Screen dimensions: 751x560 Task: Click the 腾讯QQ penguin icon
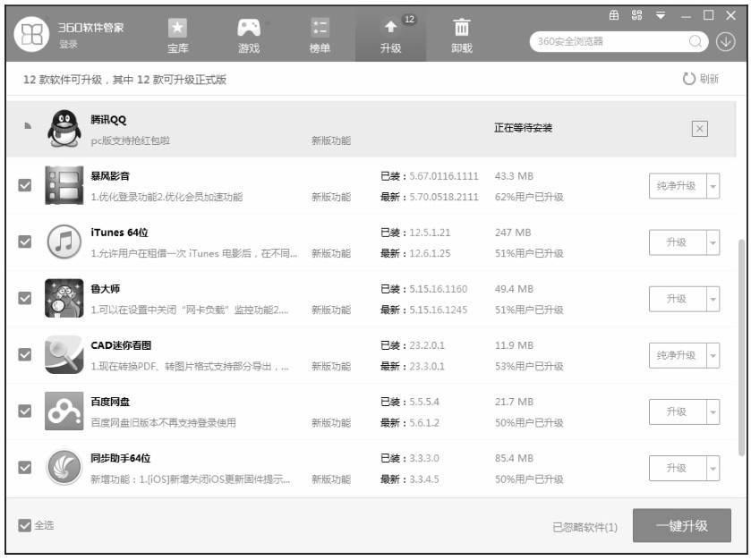click(x=64, y=129)
